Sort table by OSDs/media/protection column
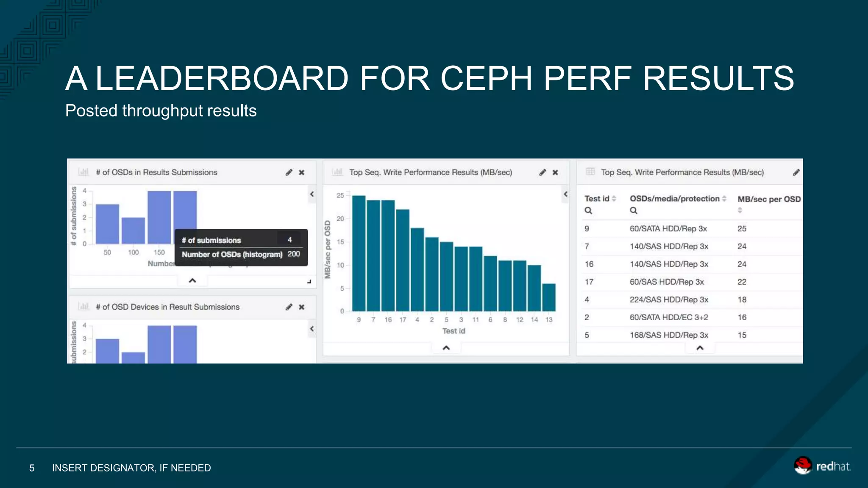 click(724, 199)
